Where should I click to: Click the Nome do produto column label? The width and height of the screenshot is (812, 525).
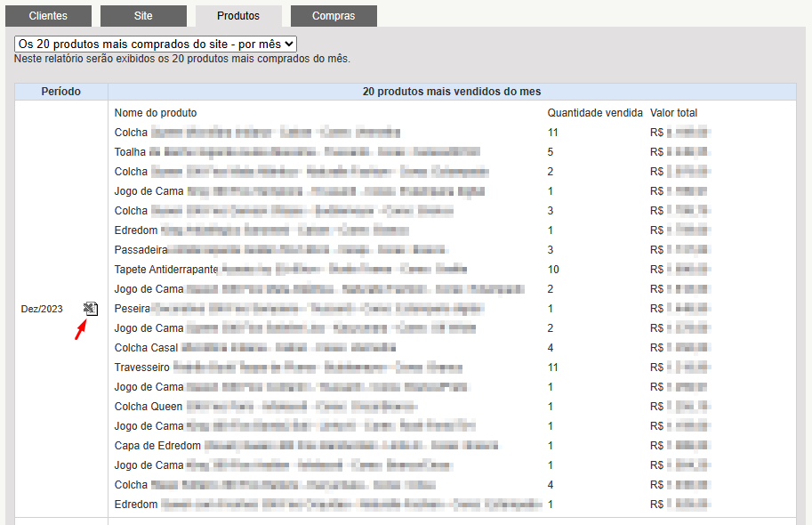pyautogui.click(x=156, y=113)
